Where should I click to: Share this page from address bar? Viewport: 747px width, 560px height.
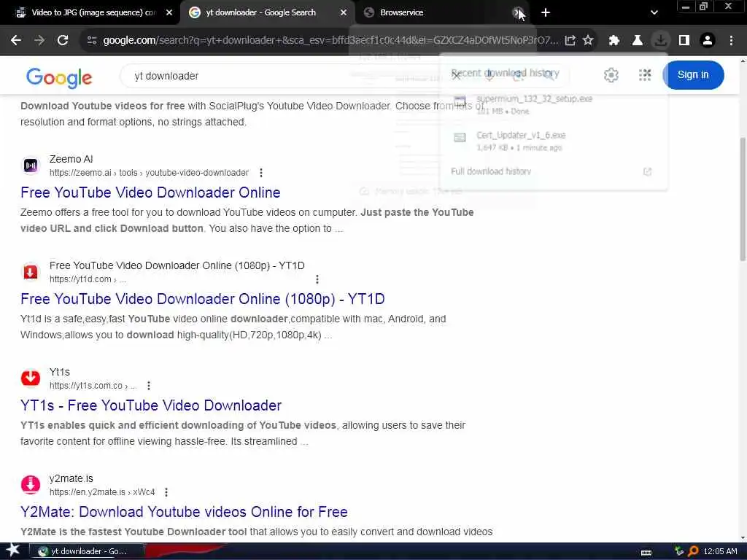click(x=570, y=41)
